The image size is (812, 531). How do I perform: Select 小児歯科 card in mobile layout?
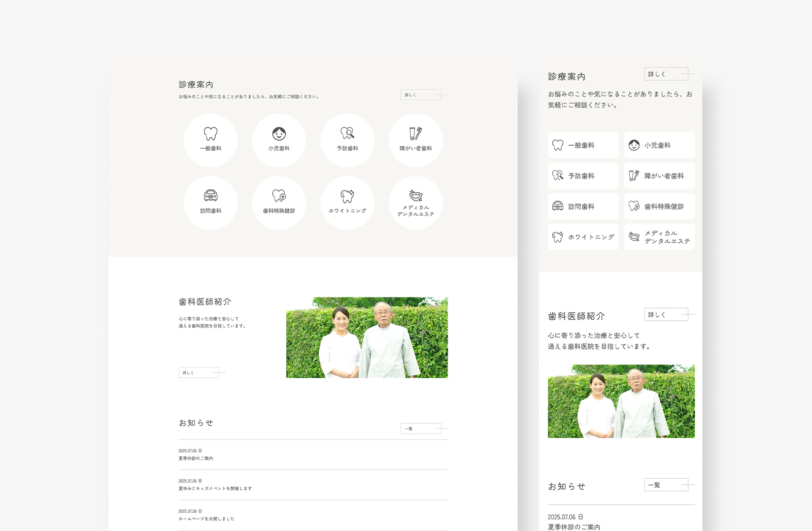659,145
